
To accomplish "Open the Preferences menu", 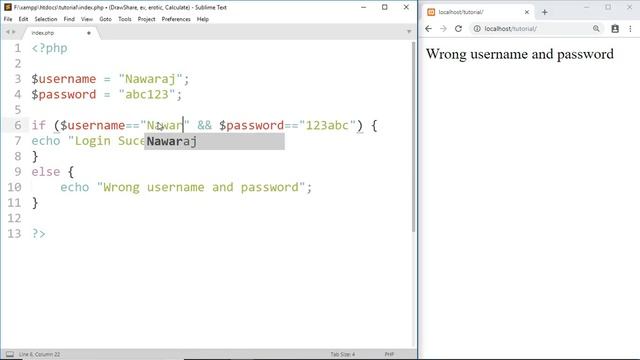I will [176, 19].
